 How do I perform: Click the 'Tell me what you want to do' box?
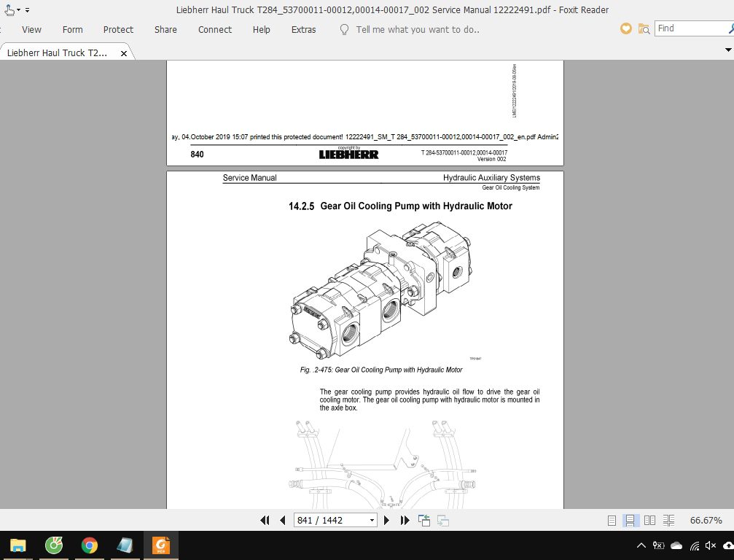click(418, 29)
